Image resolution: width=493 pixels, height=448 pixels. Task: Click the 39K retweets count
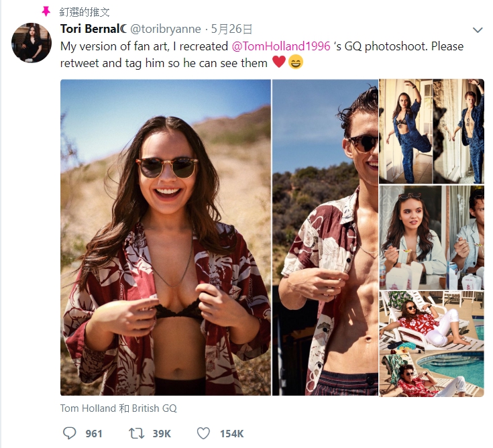[162, 434]
